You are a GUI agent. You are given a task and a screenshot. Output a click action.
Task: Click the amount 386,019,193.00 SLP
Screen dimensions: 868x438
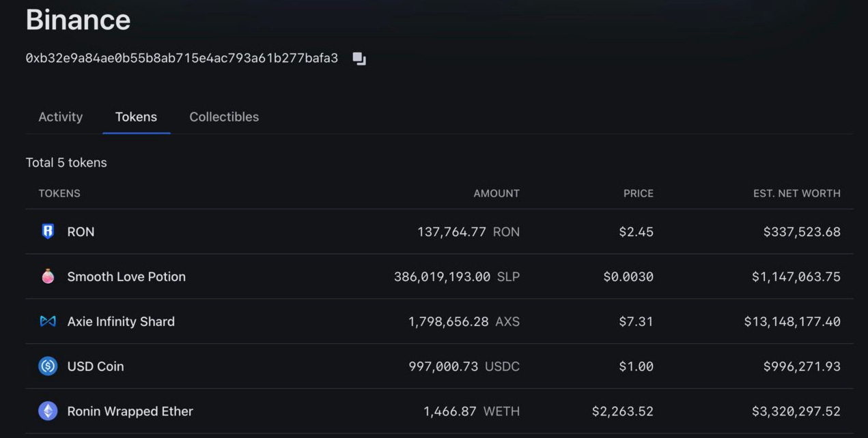click(457, 276)
